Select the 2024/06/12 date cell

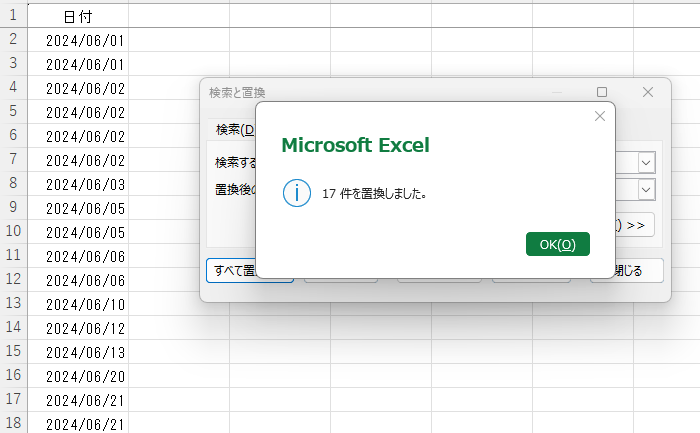[x=78, y=328]
